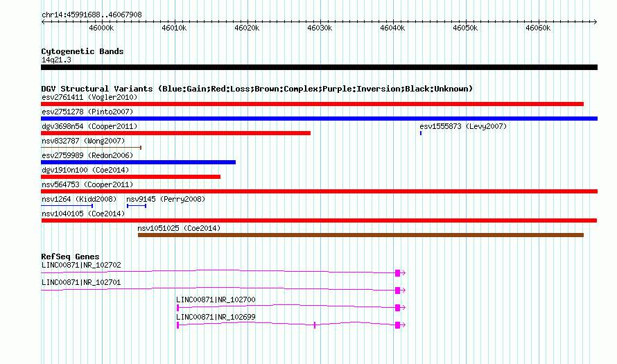Image resolution: width=617 pixels, height=364 pixels.
Task: Click the esv2761411 (Vogler2010) label
Action: click(89, 97)
